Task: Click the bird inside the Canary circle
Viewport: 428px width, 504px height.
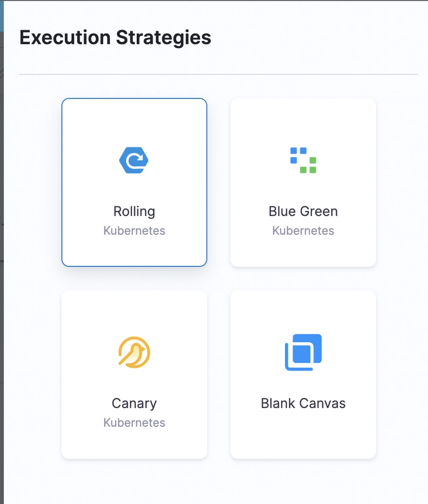Action: (135, 355)
